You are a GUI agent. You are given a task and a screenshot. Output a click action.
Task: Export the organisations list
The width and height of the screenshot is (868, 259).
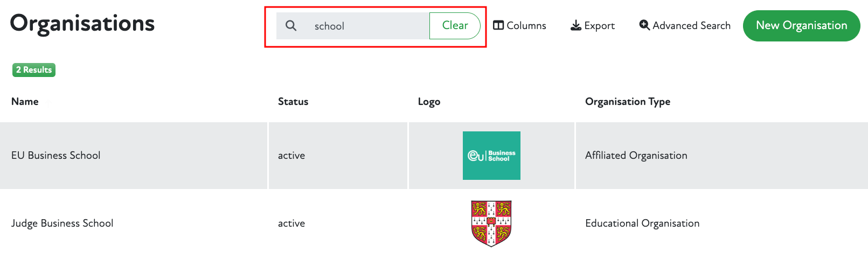pyautogui.click(x=593, y=26)
